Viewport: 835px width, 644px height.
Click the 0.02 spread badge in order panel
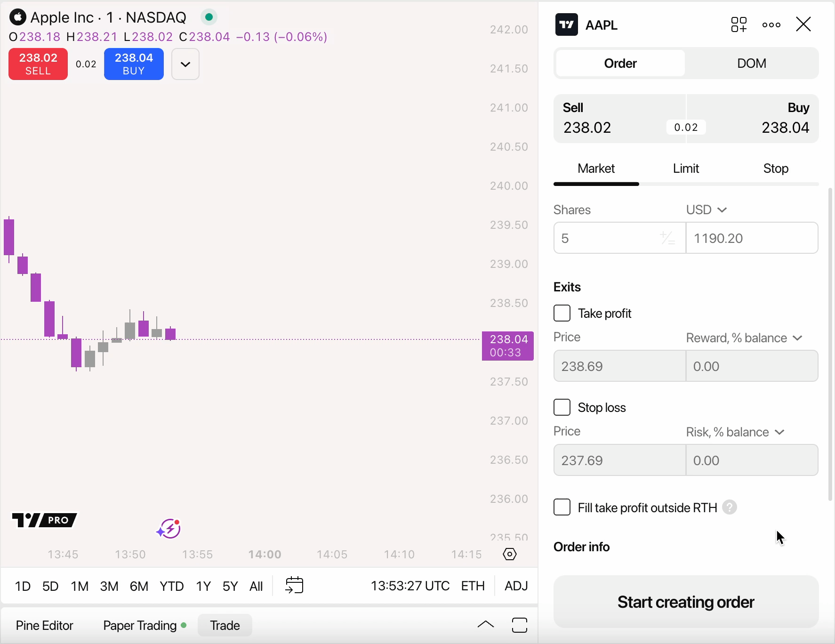686,127
